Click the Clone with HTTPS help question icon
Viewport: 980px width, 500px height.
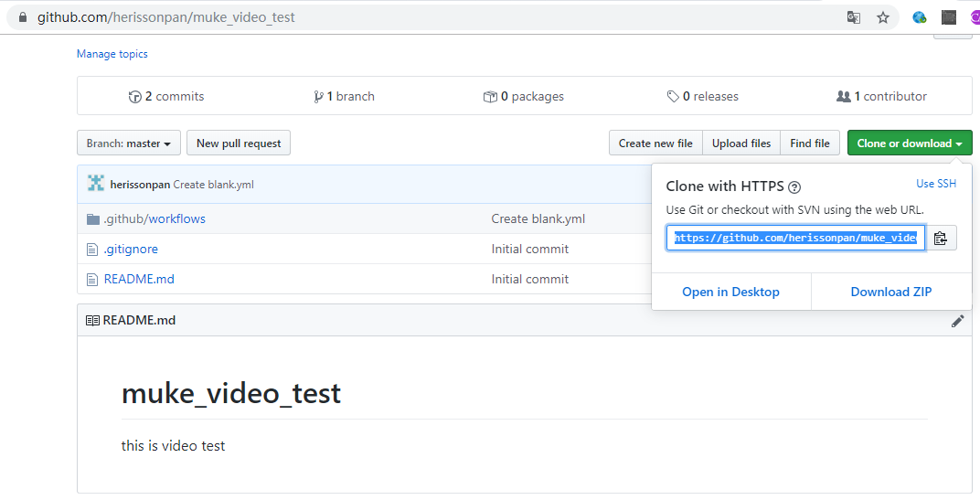click(x=794, y=187)
